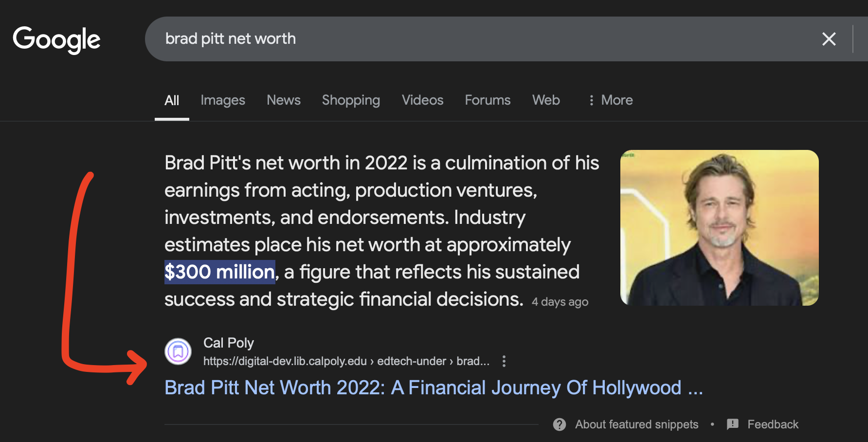Click into the search box text field
Screen dimensions: 868x442
coord(487,39)
